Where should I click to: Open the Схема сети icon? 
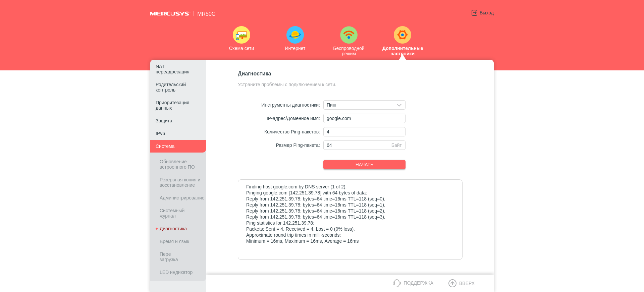pos(241,35)
